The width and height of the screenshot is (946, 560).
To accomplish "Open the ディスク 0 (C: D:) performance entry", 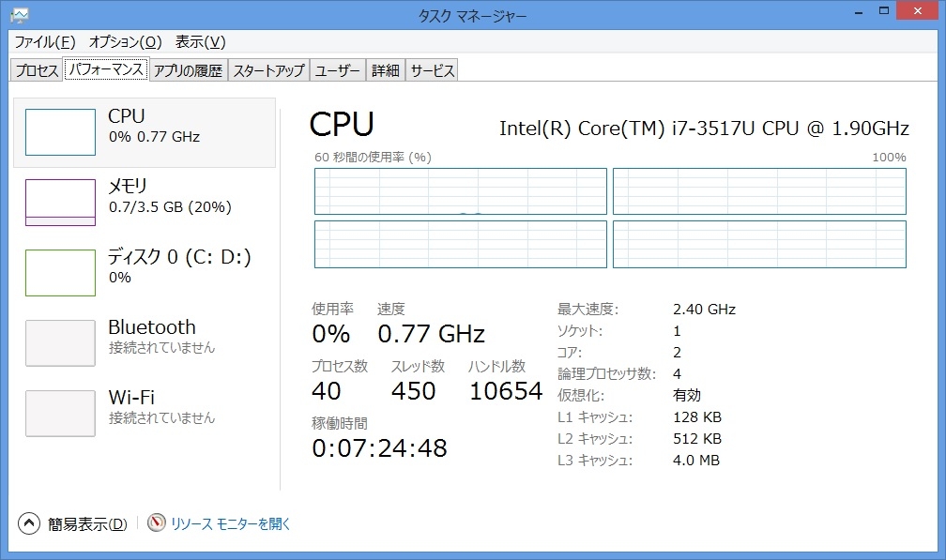I will point(178,265).
